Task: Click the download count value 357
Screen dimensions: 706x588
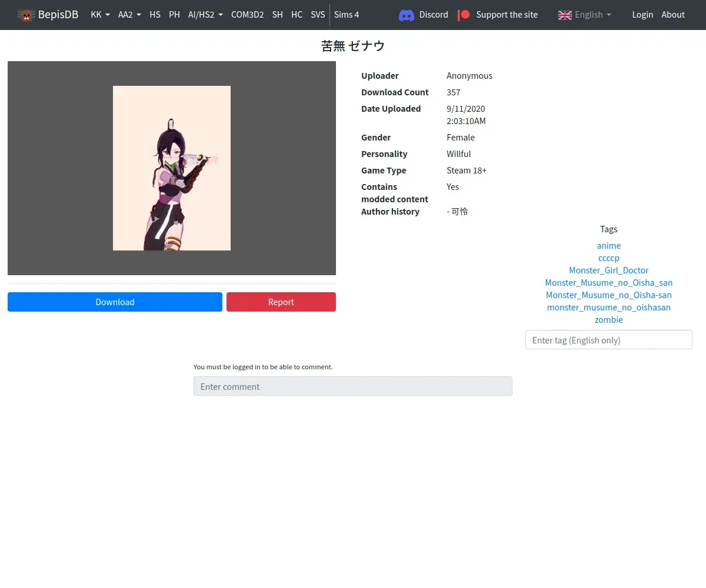Action: pos(454,92)
